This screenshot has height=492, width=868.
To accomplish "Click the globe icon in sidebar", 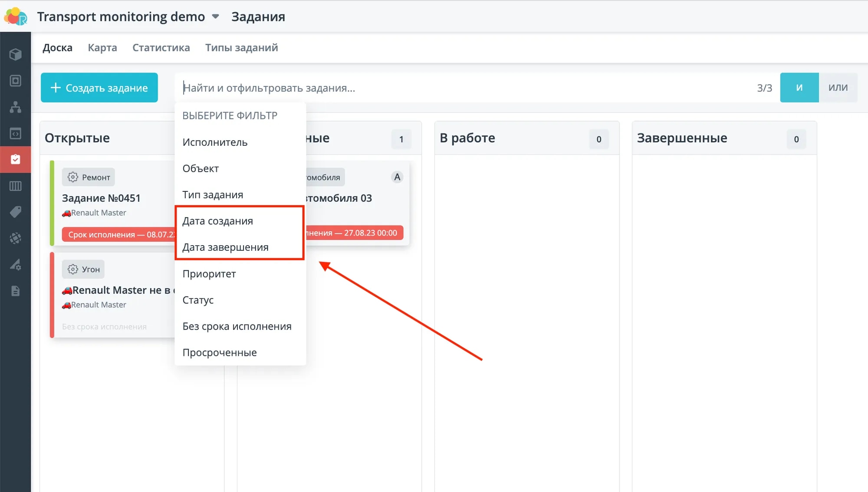I will [x=16, y=238].
